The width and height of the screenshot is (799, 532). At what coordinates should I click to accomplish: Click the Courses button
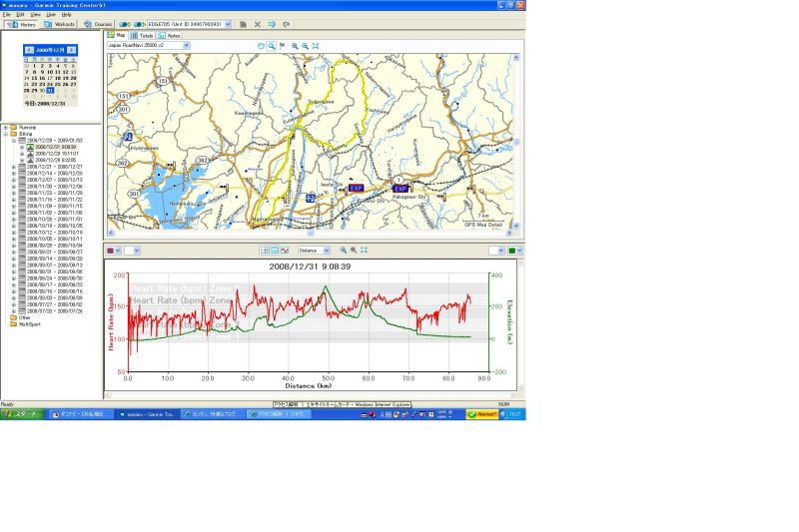(98, 24)
